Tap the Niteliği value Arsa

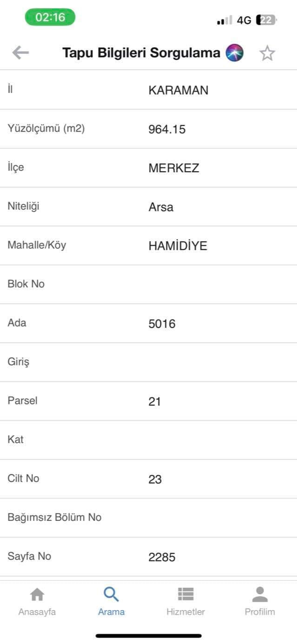(161, 207)
